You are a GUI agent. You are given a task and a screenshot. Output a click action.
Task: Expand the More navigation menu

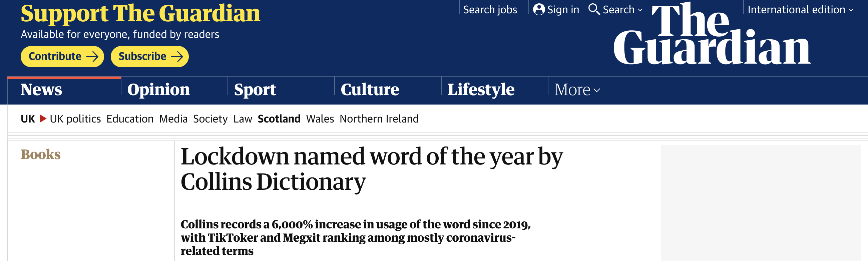[x=577, y=90]
